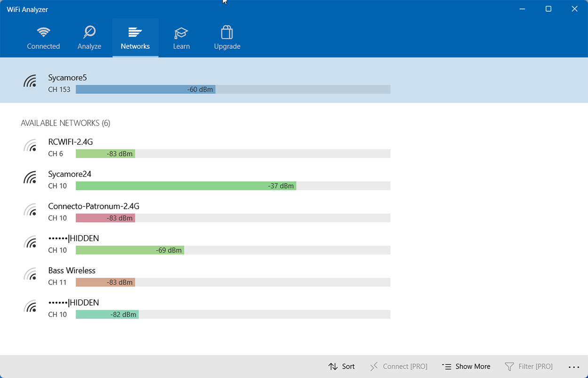Select the Sycamore5 network name
588x378 pixels.
tap(67, 78)
